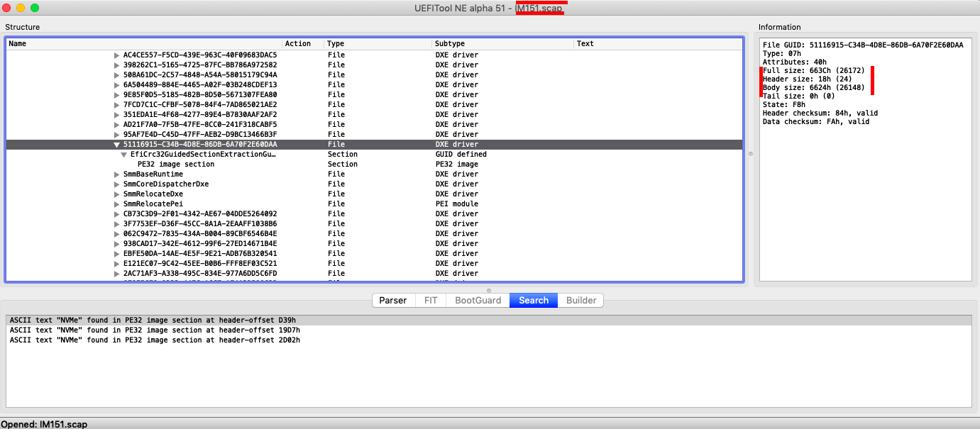Viewport: 980px width, 429px height.
Task: Expand the 2AC71AF3-A338-495C-834E-977A6DD5C6FD file node
Action: [117, 273]
